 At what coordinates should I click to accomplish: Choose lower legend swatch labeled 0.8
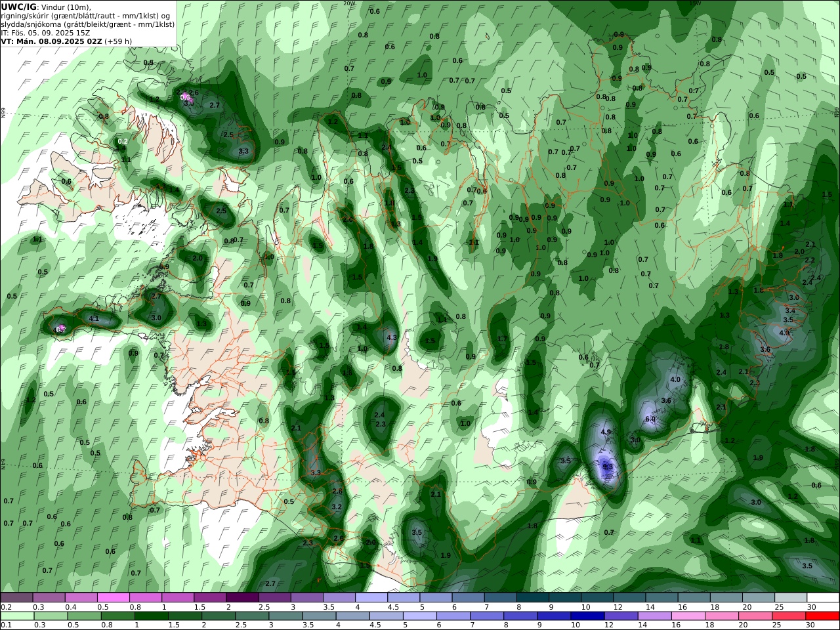[x=119, y=616]
